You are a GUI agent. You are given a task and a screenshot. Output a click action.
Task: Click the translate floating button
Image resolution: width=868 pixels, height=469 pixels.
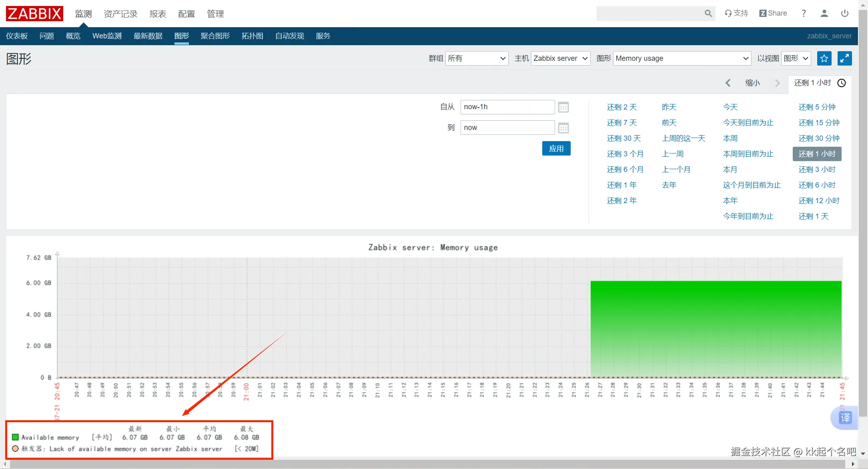(845, 418)
